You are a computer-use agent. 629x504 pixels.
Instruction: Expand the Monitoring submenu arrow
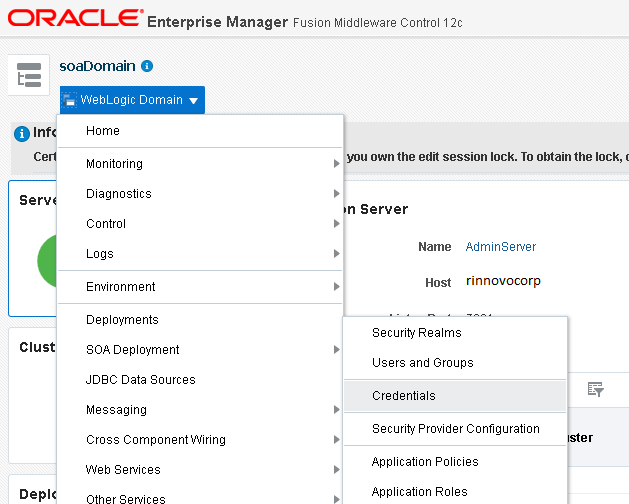tap(337, 163)
